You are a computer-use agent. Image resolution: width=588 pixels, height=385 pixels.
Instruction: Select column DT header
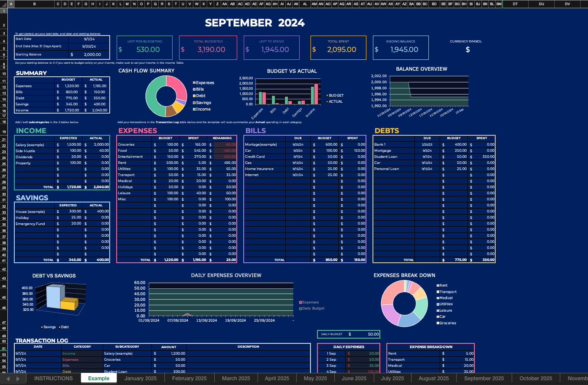[515, 4]
